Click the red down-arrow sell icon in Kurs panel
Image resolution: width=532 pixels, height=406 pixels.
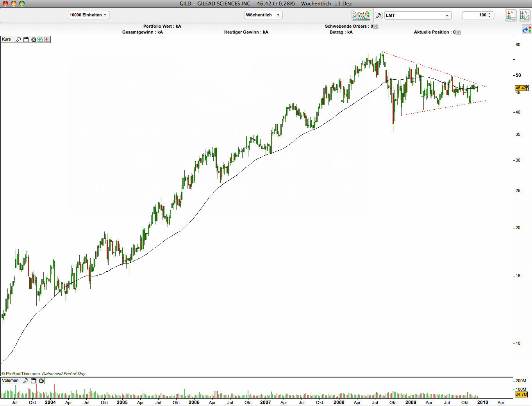pyautogui.click(x=46, y=39)
